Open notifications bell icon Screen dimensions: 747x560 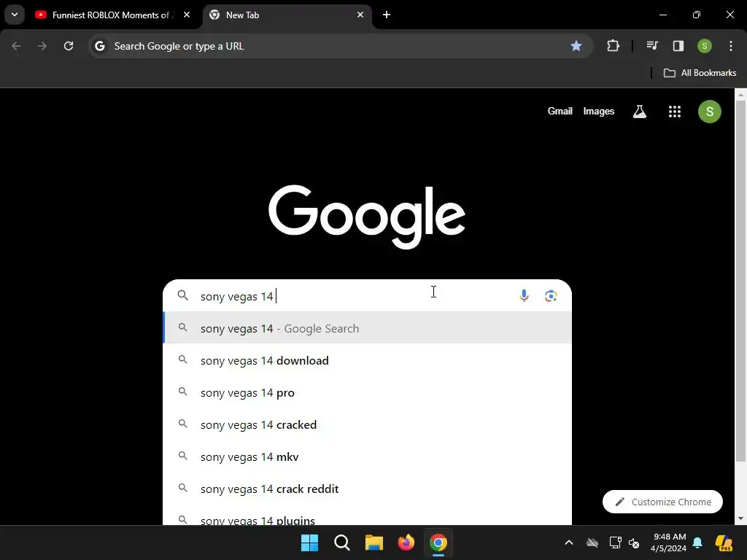click(697, 542)
